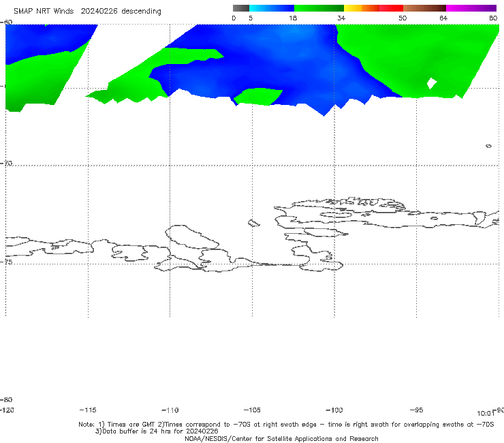Click the longitude label -110
This screenshot has height=443, width=504.
(170, 410)
